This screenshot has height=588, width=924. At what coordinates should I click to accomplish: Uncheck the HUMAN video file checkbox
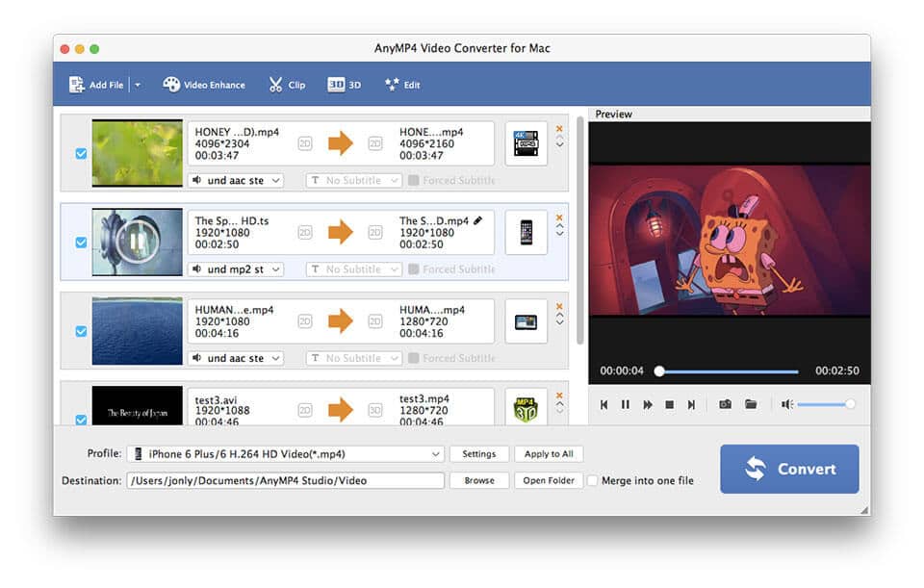(x=81, y=331)
